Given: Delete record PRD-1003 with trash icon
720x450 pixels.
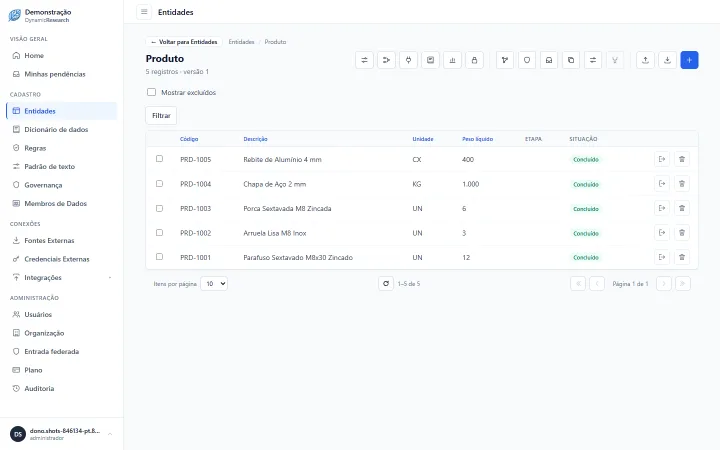Looking at the screenshot, I should (x=682, y=208).
